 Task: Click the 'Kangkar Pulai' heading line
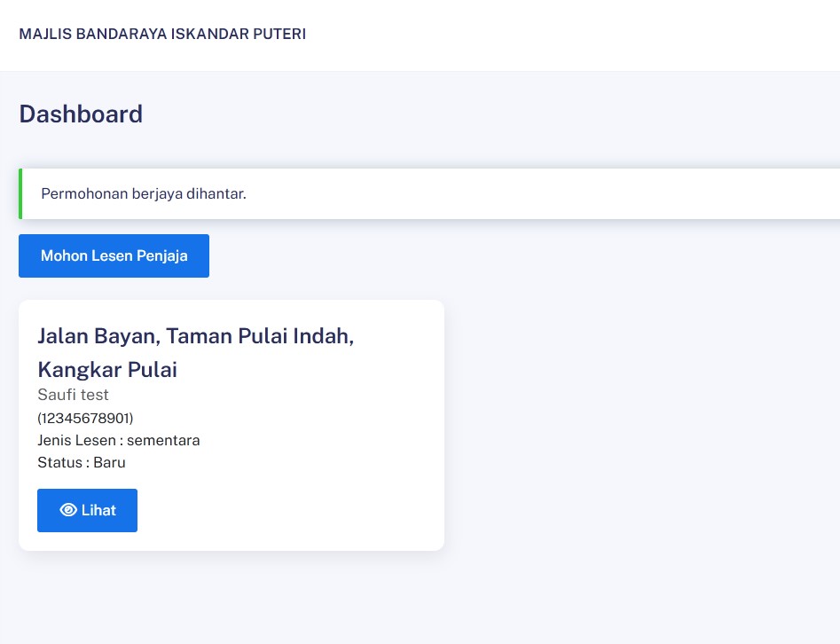(x=107, y=370)
